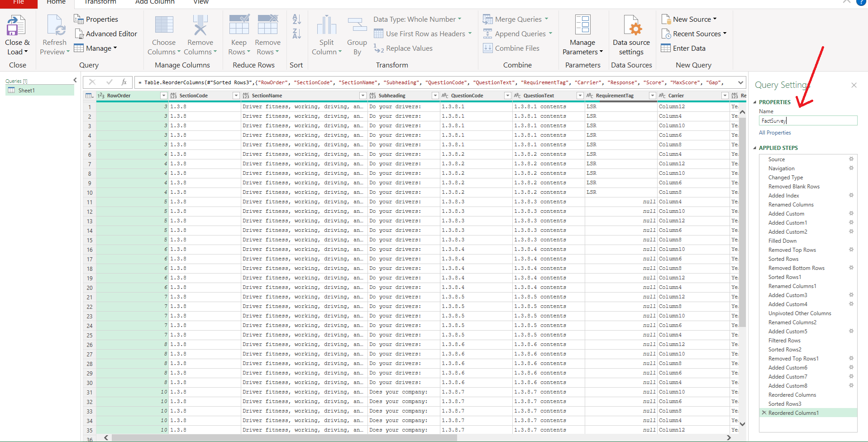Viewport: 868px width, 442px height.
Task: Switch to the Add Column ribbon tab
Action: (155, 2)
